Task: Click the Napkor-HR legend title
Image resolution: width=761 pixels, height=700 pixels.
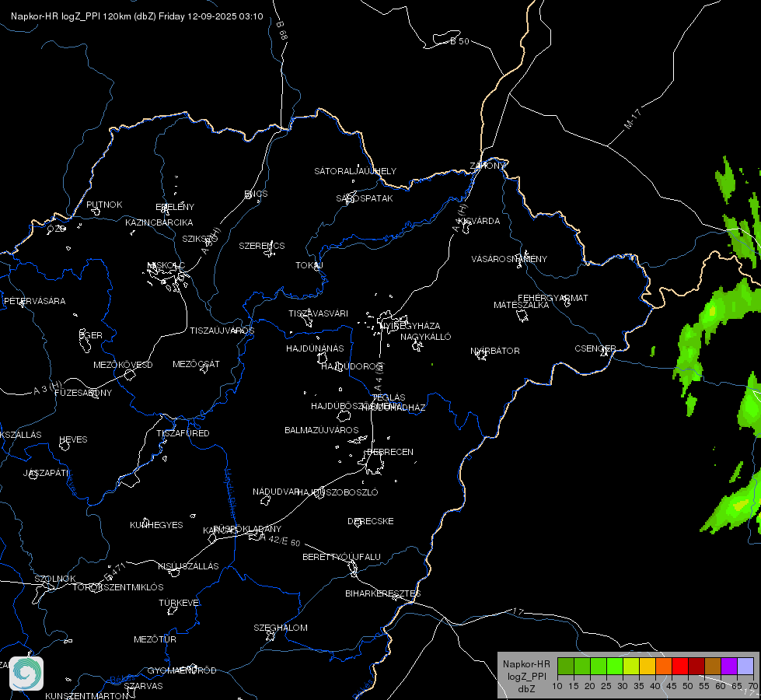Action: point(526,664)
